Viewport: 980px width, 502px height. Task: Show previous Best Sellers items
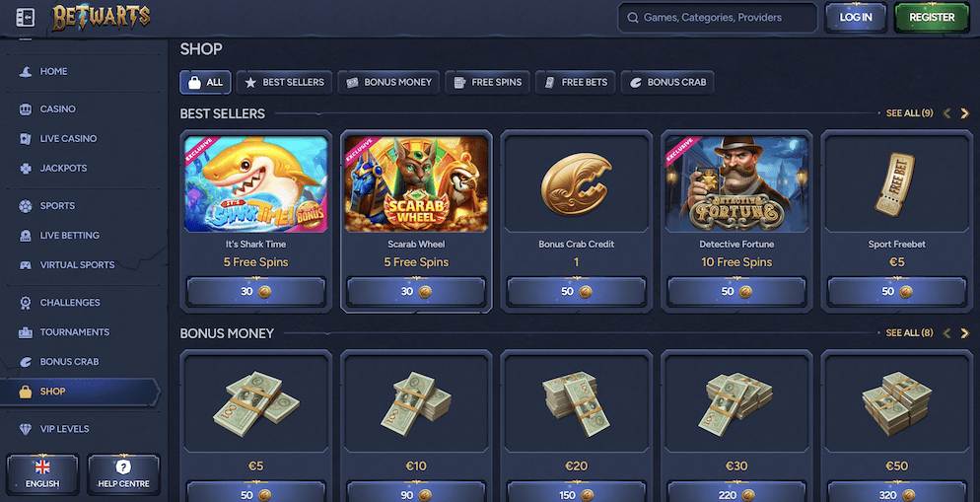point(946,113)
